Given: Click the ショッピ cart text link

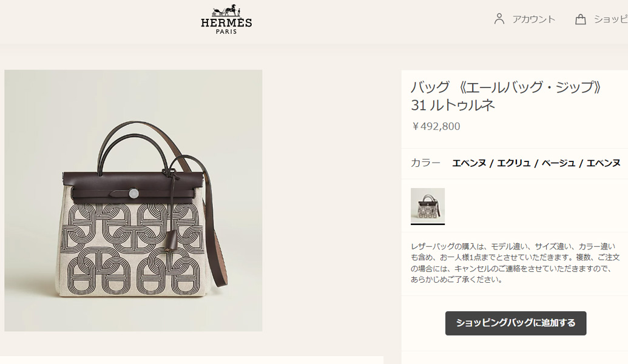Looking at the screenshot, I should coord(611,19).
